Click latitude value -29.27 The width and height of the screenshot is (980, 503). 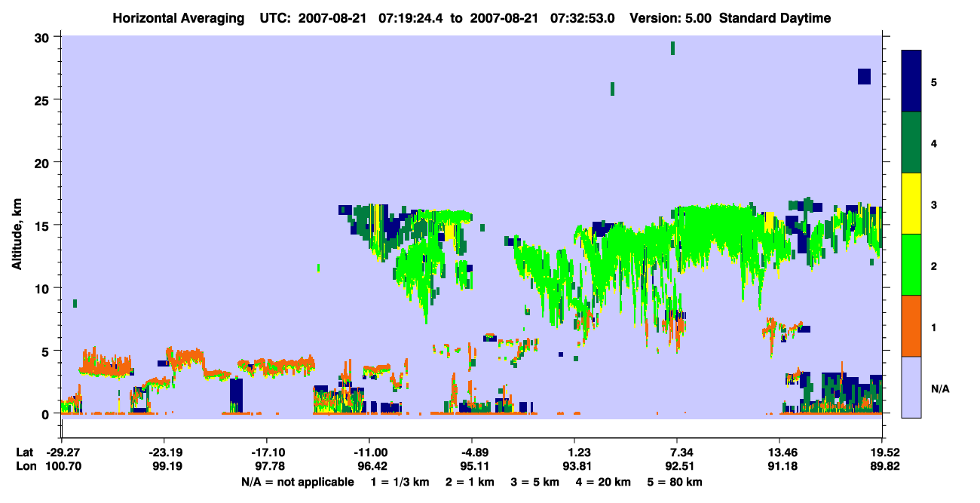pos(63,452)
